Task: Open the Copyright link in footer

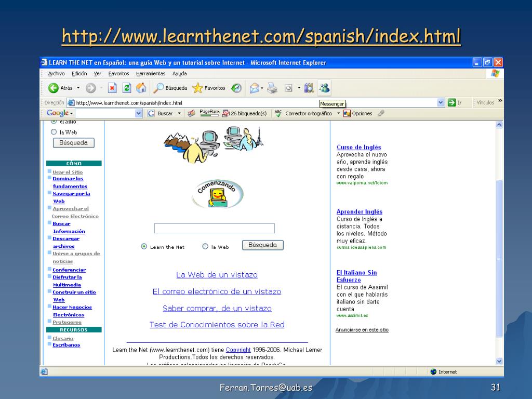Action: [238, 350]
